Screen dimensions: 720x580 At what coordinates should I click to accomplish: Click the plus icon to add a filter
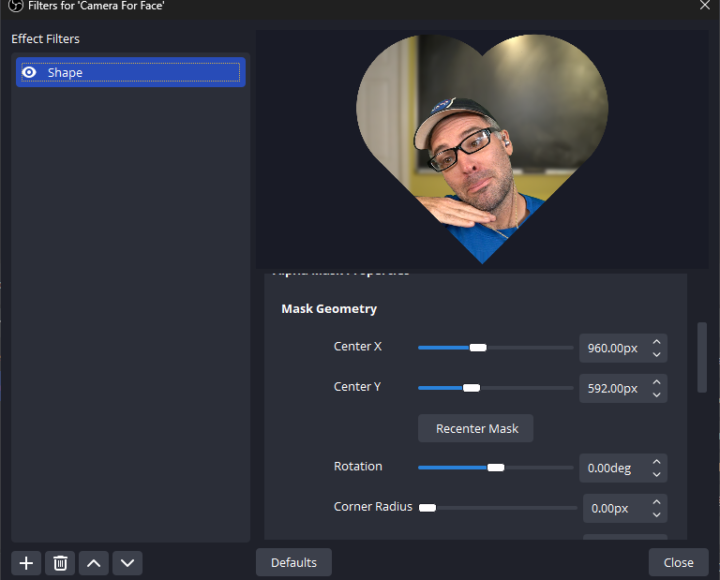click(x=26, y=563)
